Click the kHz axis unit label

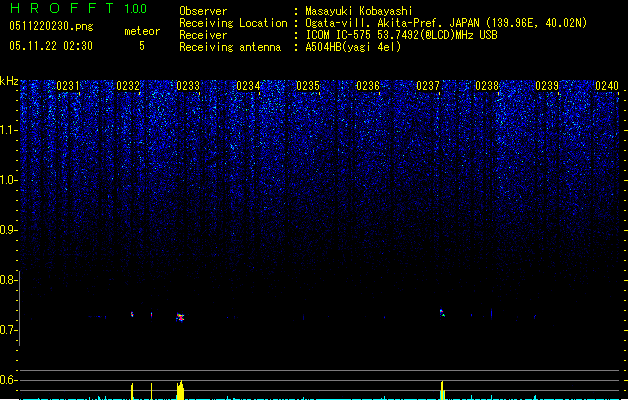pos(9,81)
